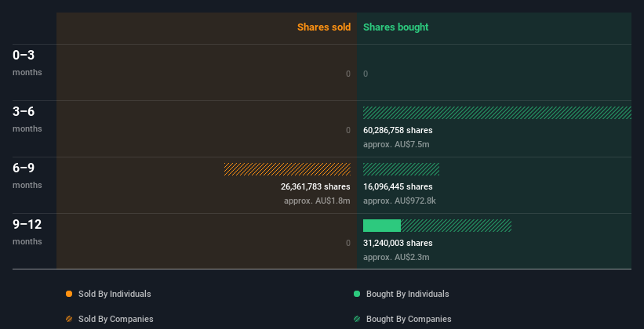
Task: Click the orange Sold By Individuals legend dot
Action: click(x=69, y=294)
